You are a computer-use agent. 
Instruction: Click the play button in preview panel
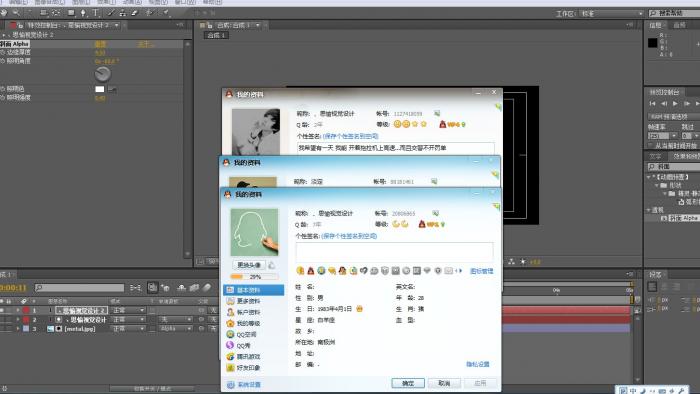pos(675,104)
